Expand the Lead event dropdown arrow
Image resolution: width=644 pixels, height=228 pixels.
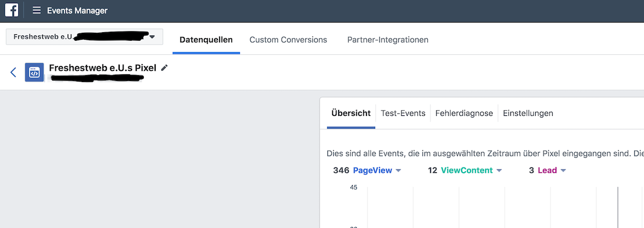pos(563,171)
